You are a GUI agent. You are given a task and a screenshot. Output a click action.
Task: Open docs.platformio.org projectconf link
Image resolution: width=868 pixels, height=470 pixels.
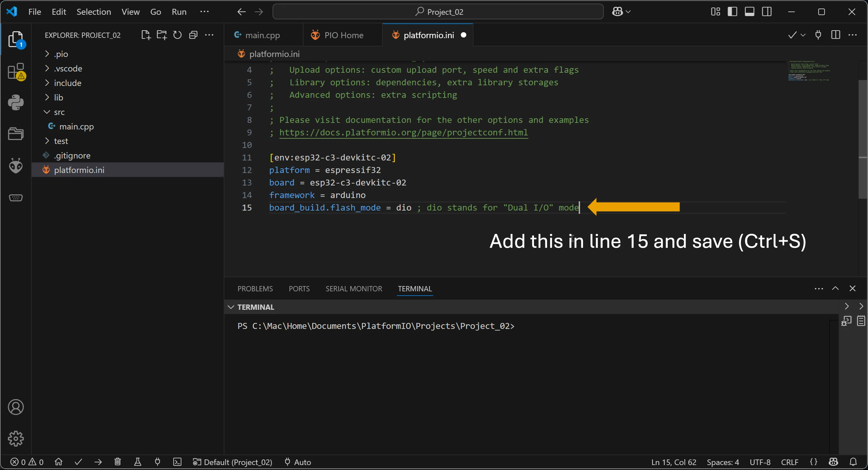(x=403, y=132)
